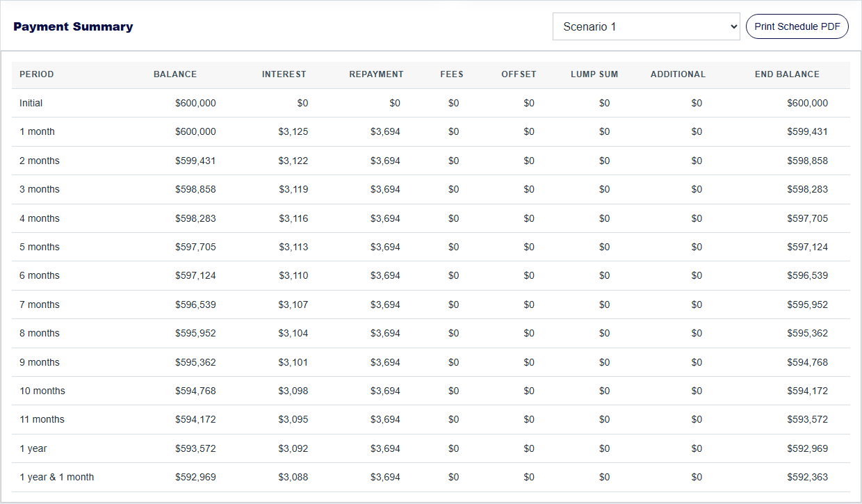
Task: Click end balance $595,362
Action: (808, 333)
